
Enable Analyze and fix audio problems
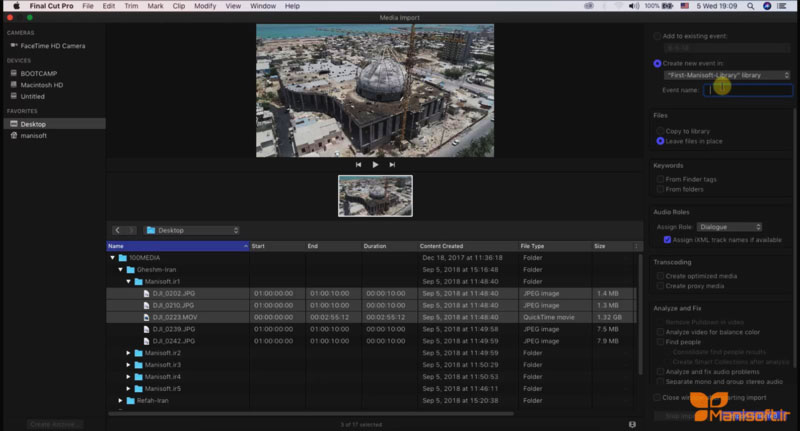[x=660, y=372]
